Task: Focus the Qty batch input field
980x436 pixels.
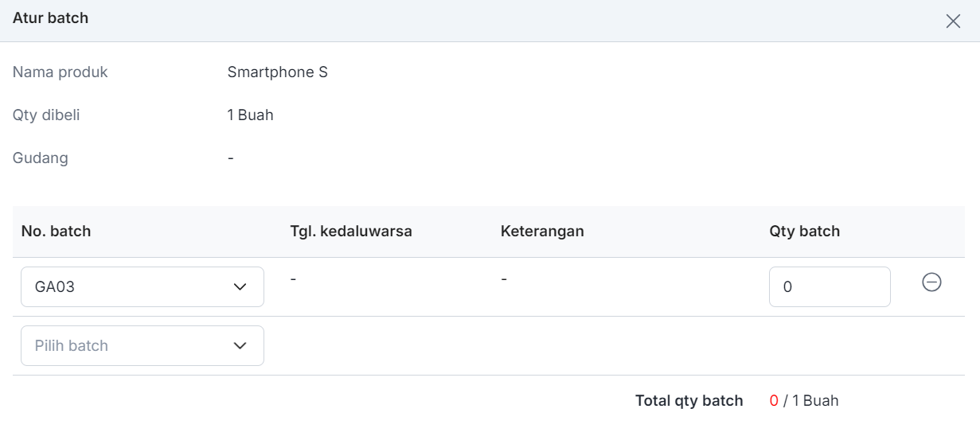Action: pos(830,286)
